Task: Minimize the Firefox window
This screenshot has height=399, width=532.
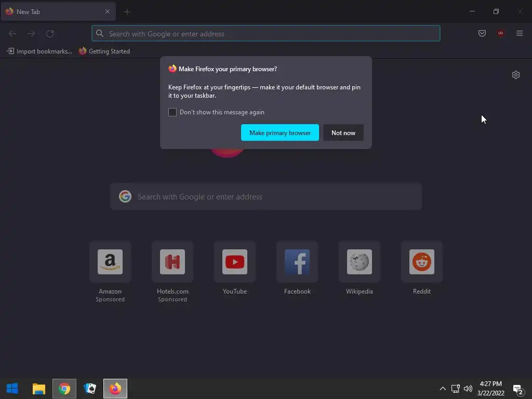Action: [x=472, y=11]
